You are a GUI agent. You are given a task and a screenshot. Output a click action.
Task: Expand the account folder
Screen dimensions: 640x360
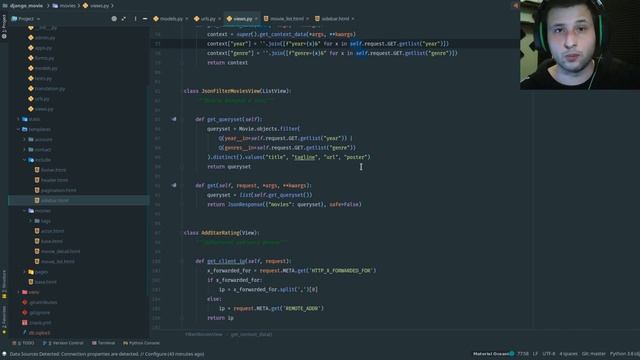click(x=24, y=140)
